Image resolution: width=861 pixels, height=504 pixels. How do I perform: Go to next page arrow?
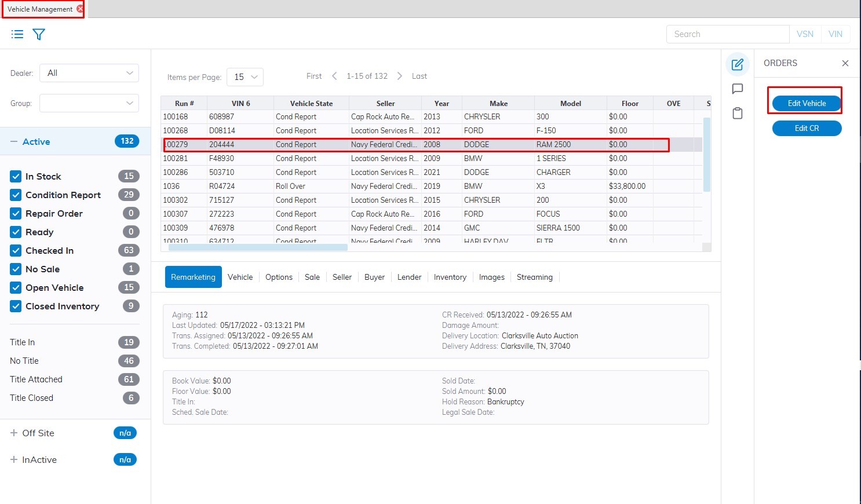coord(400,76)
